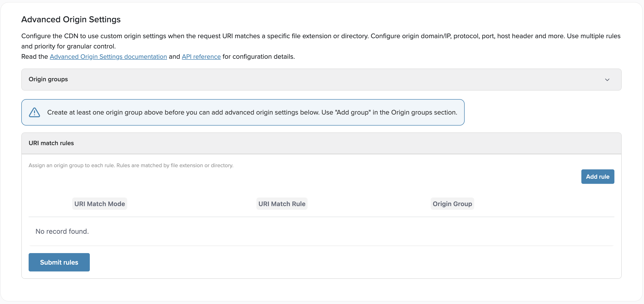The height and width of the screenshot is (304, 644).
Task: Click the 'and priority for granular control' line
Action: pos(68,46)
